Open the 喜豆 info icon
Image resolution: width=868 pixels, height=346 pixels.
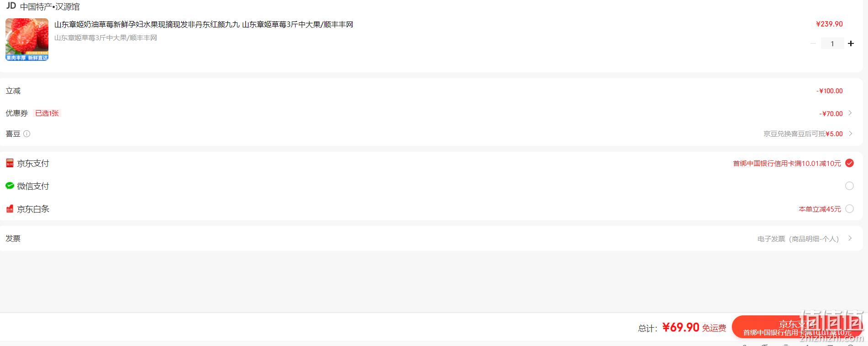click(27, 134)
